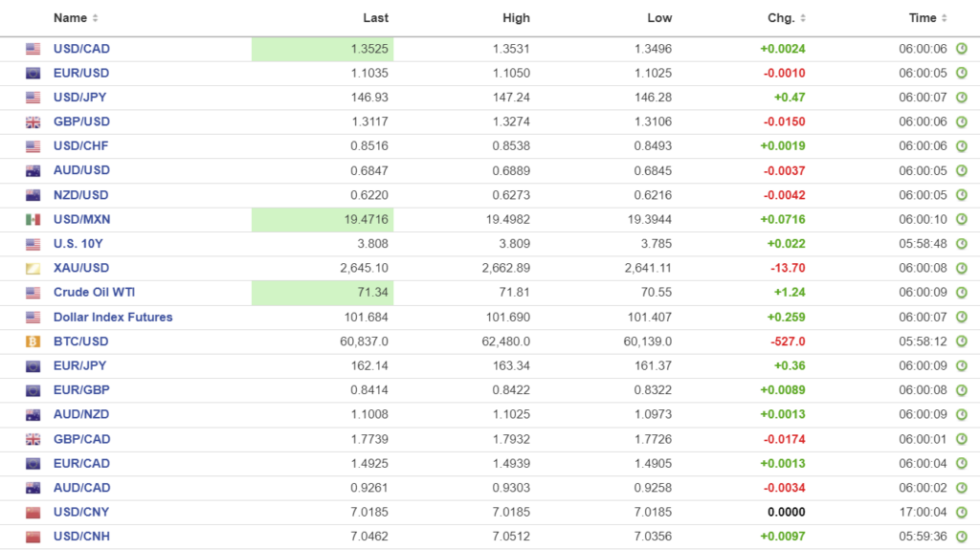
Task: Open the Crude Oil WTI instrument page
Action: tap(94, 293)
